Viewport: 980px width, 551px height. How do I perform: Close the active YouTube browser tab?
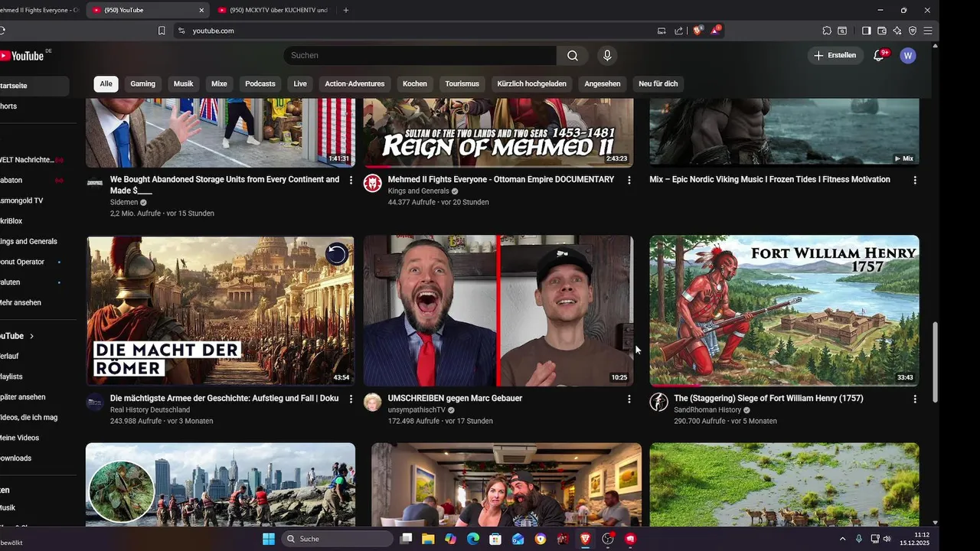201,10
